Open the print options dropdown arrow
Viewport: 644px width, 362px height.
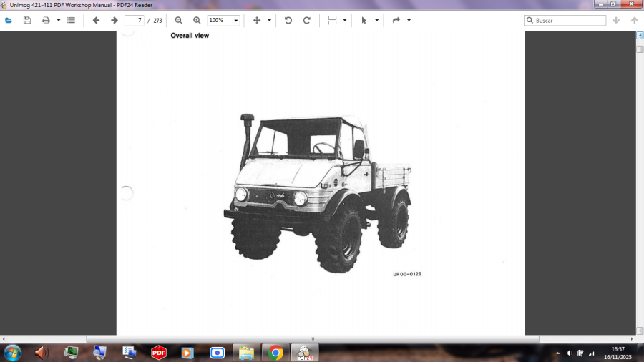click(x=59, y=20)
